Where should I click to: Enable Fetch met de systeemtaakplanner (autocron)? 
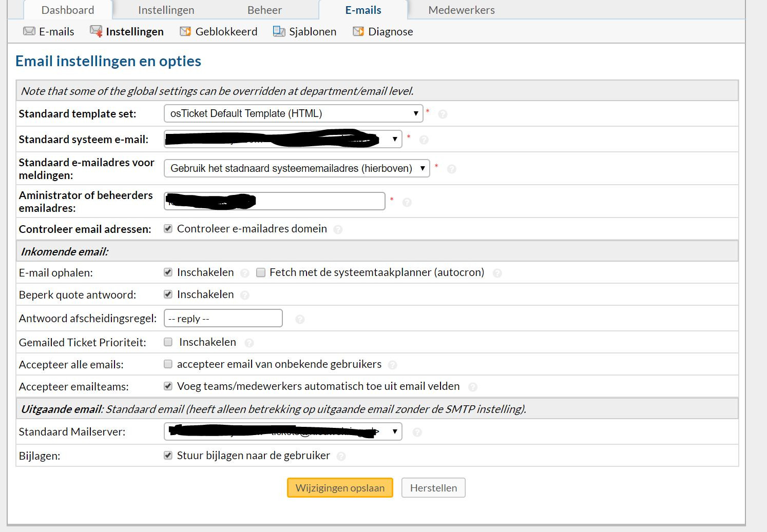pyautogui.click(x=261, y=272)
